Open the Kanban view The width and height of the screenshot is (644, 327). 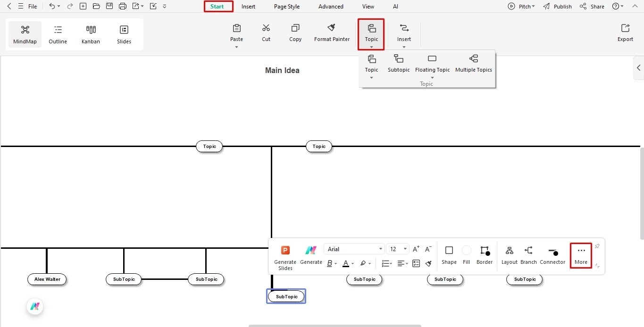coord(91,33)
